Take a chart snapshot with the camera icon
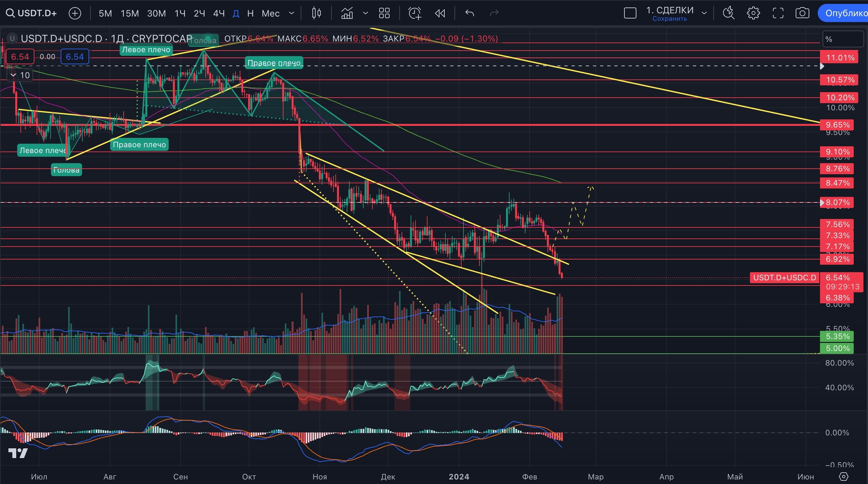The width and height of the screenshot is (868, 484). tap(802, 13)
